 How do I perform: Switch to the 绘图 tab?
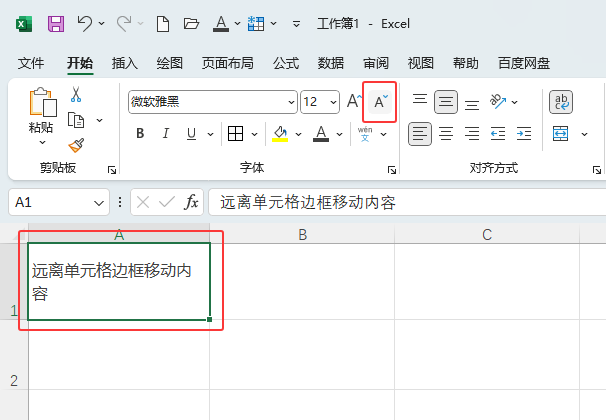coord(170,63)
